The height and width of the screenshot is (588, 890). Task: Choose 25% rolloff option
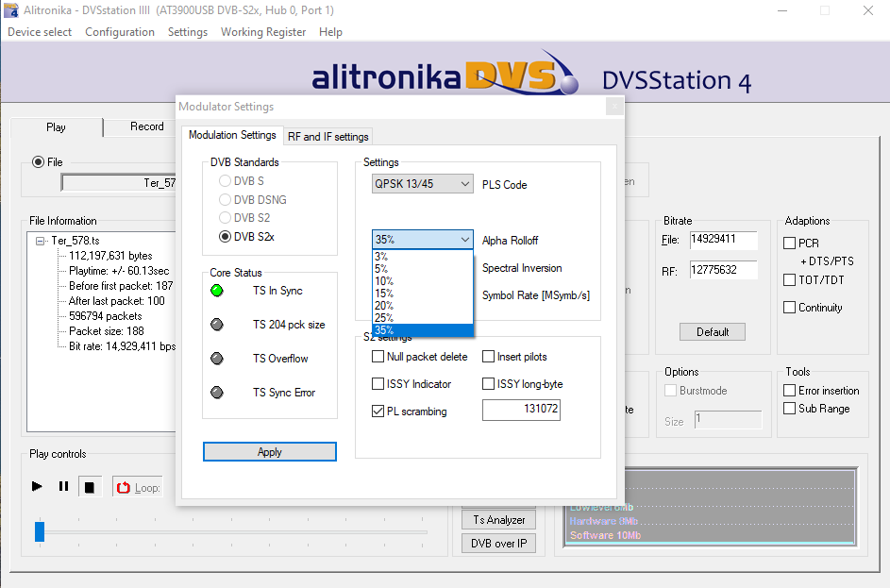tap(423, 318)
